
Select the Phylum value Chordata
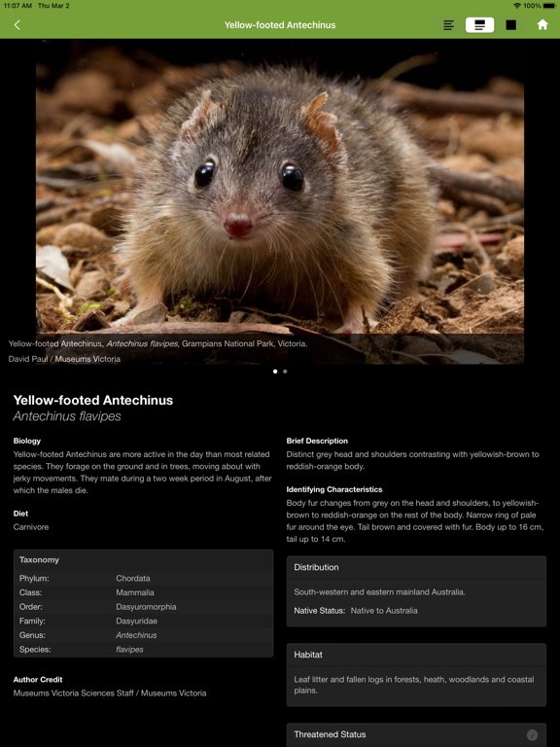pos(133,579)
